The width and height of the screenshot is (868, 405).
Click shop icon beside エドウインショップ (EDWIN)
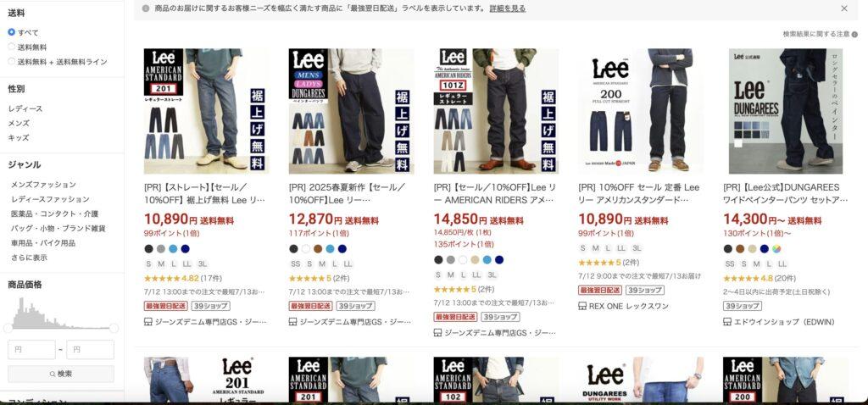coord(727,321)
